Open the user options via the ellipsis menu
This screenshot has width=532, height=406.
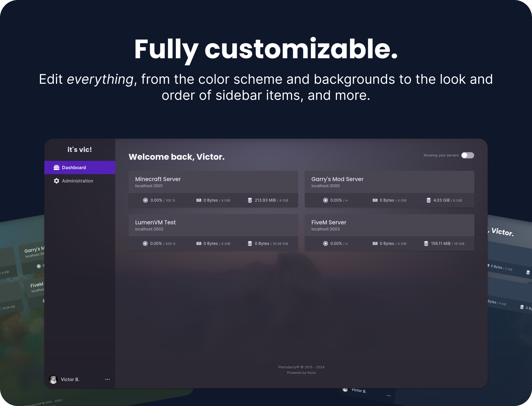tap(108, 379)
